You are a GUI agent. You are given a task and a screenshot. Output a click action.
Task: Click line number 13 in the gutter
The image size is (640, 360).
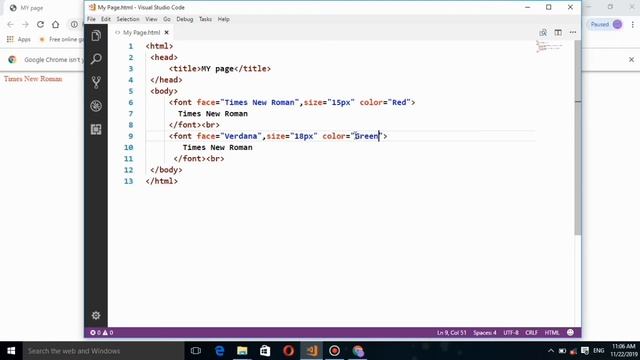(x=129, y=181)
